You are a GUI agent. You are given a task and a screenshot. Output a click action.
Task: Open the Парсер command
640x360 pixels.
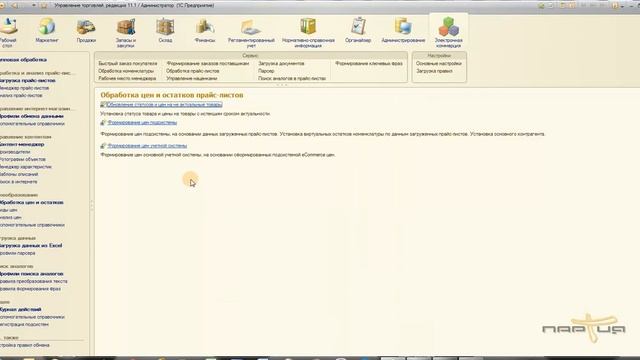[x=266, y=71]
